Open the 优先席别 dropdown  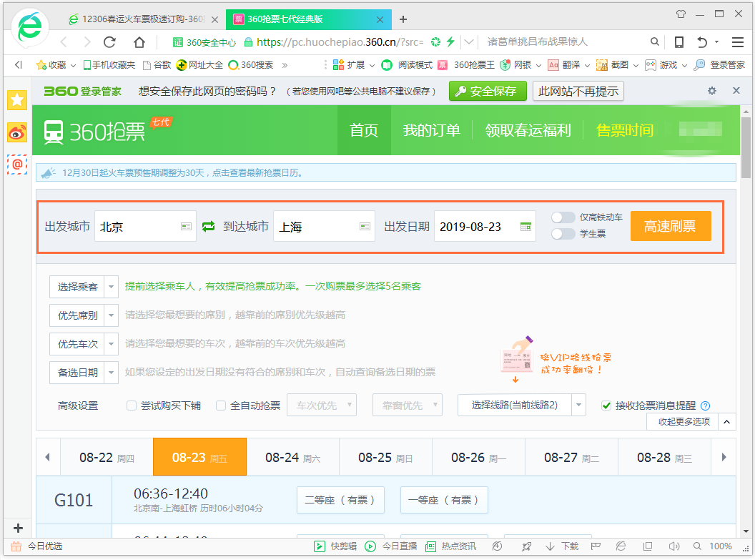[112, 315]
